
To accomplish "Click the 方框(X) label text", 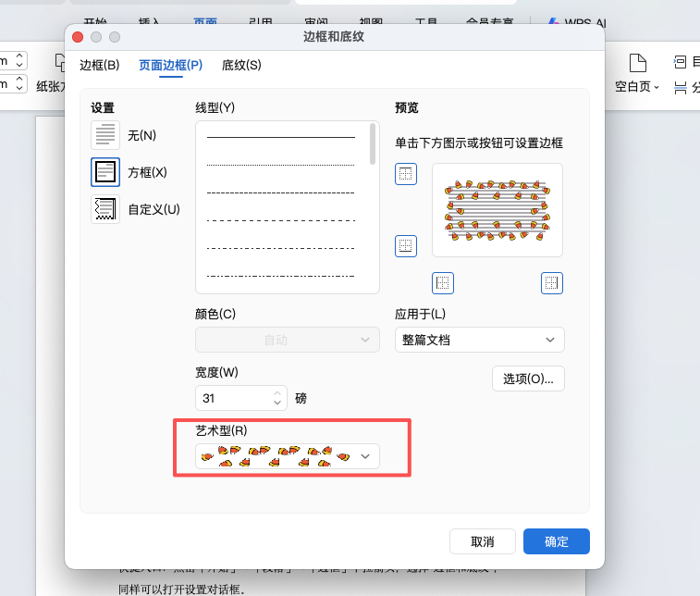I will tap(147, 172).
